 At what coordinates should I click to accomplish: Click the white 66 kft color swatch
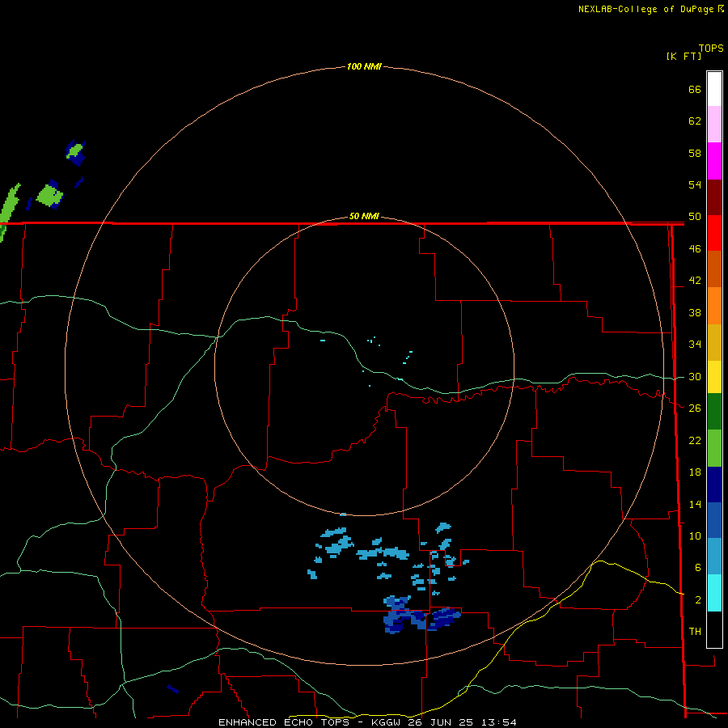point(714,89)
